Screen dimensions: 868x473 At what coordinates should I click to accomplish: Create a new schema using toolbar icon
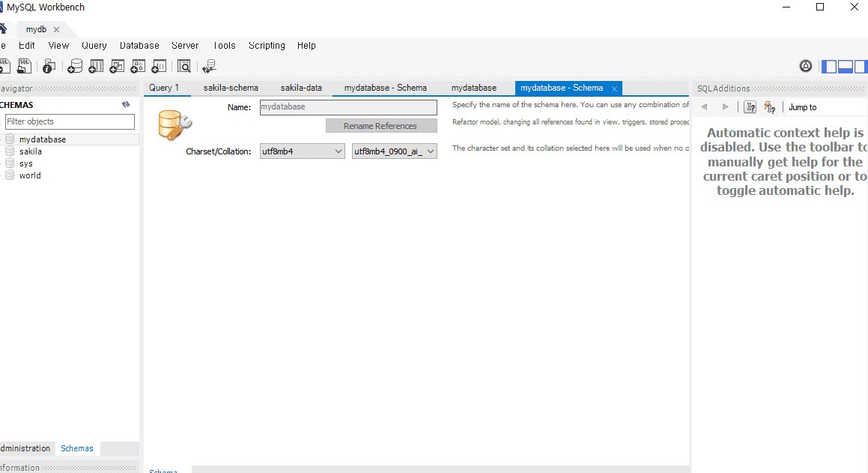click(75, 67)
